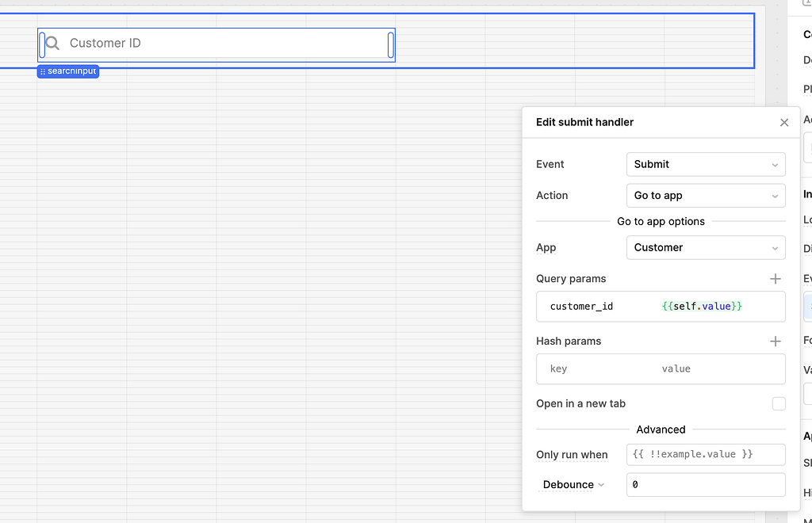Click the {{self.value}} query param value
Viewport: 812px width, 523px height.
(x=702, y=307)
